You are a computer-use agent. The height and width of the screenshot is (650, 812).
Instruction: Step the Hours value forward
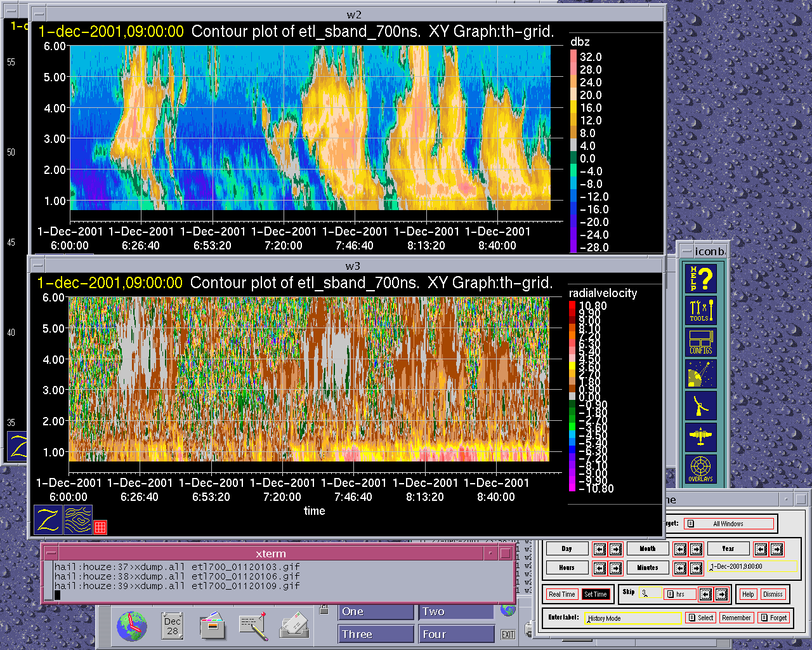615,568
